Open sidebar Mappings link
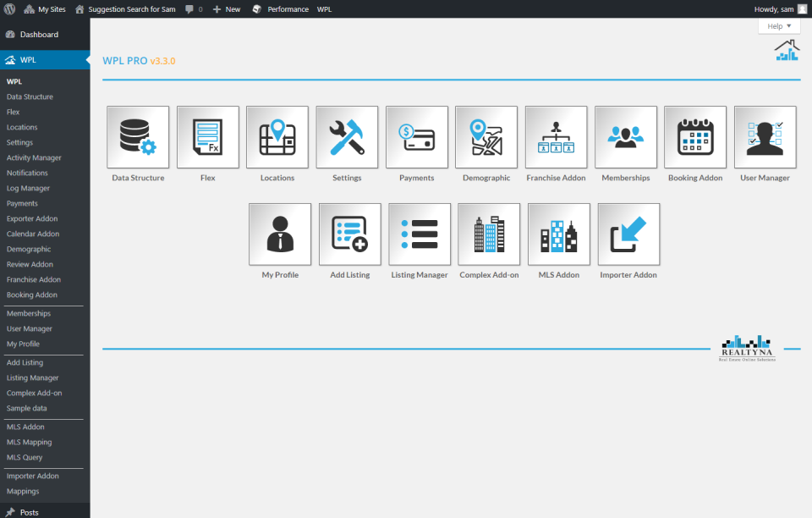Screen dimensions: 812x518 click(23, 491)
